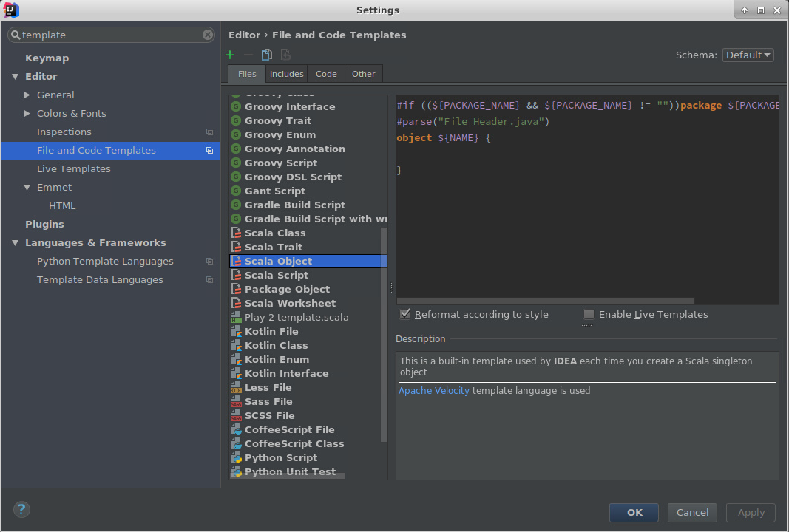Open Live Templates settings page

click(x=73, y=169)
